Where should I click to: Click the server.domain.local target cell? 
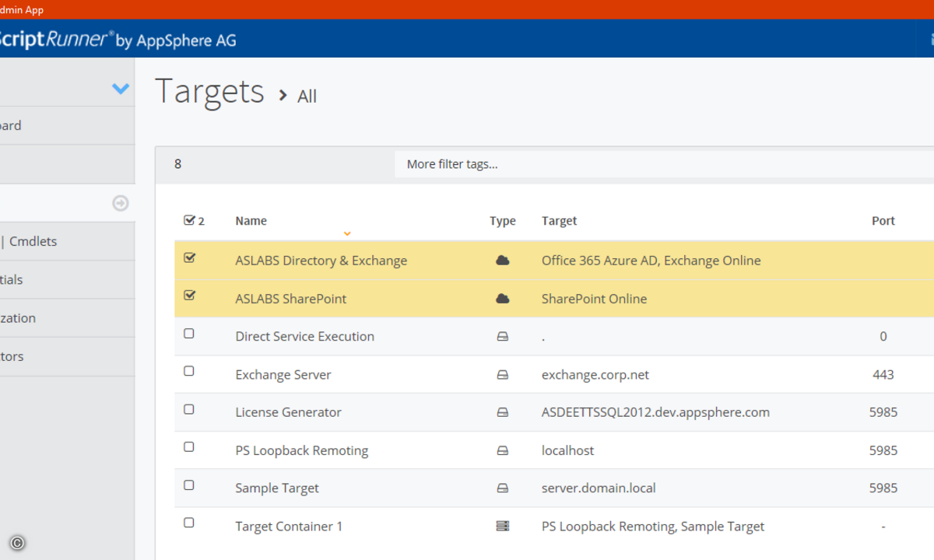[599, 488]
